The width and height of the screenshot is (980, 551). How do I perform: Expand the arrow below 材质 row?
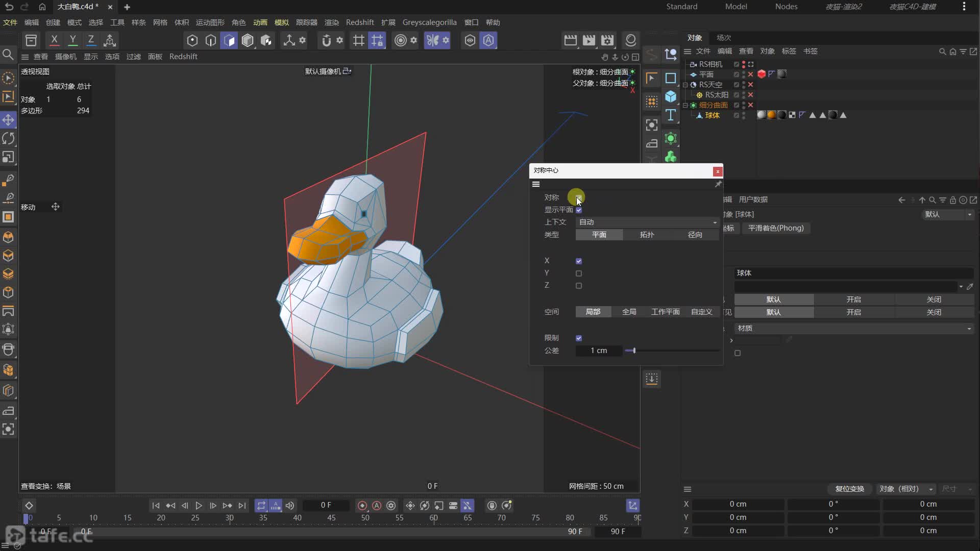point(731,340)
